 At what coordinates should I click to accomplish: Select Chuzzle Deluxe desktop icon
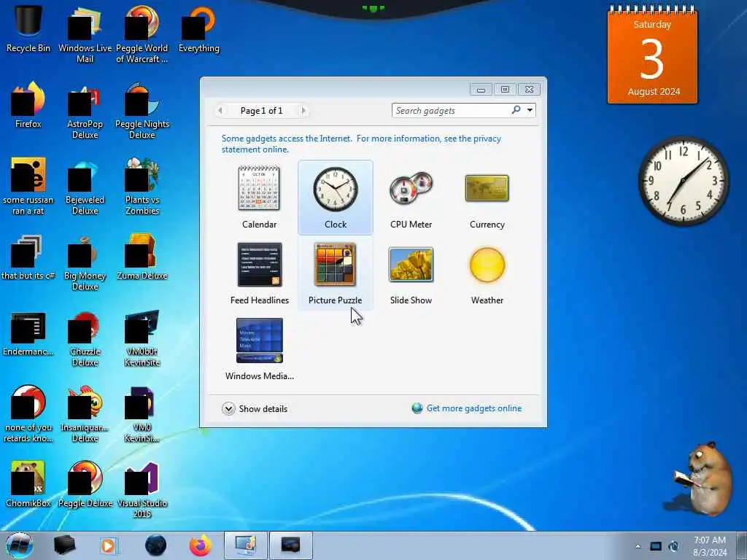coord(85,338)
